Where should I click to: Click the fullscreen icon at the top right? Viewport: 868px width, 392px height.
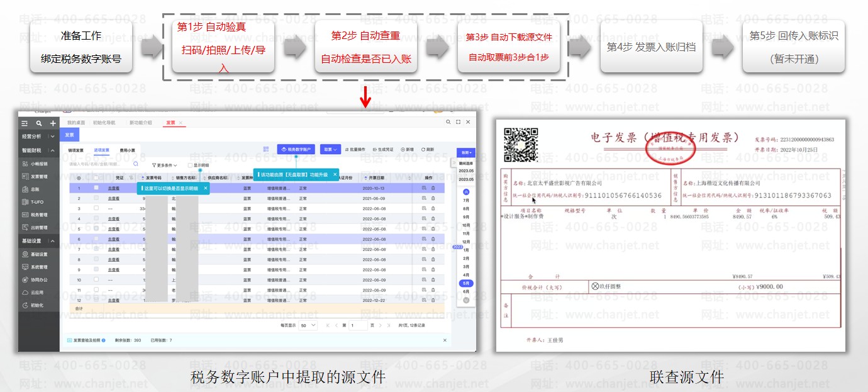[458, 122]
